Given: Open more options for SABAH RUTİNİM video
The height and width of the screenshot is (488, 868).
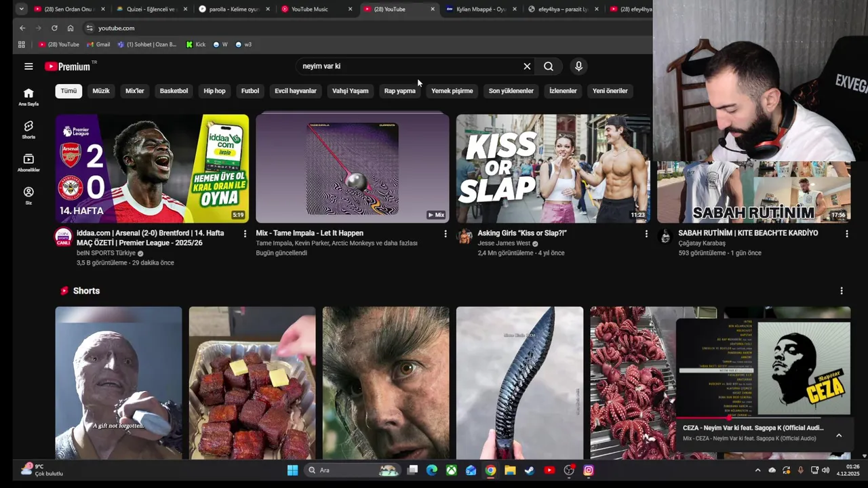Looking at the screenshot, I should pos(846,234).
